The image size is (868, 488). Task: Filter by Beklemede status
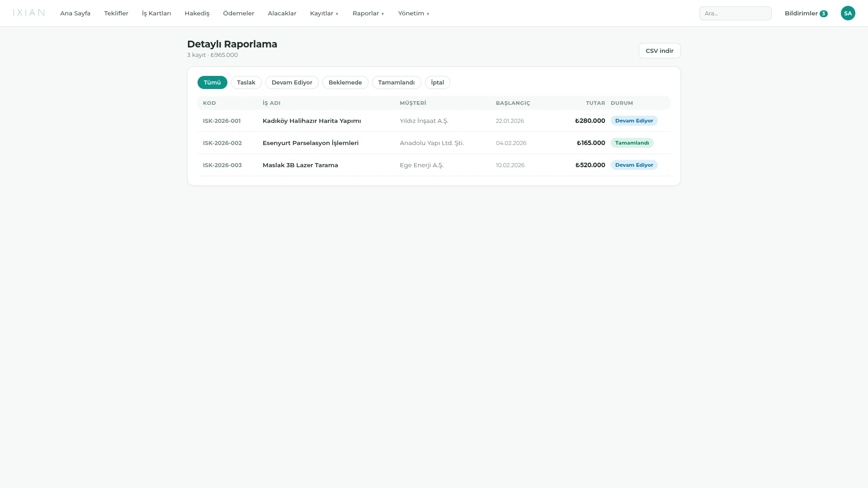[x=345, y=82]
